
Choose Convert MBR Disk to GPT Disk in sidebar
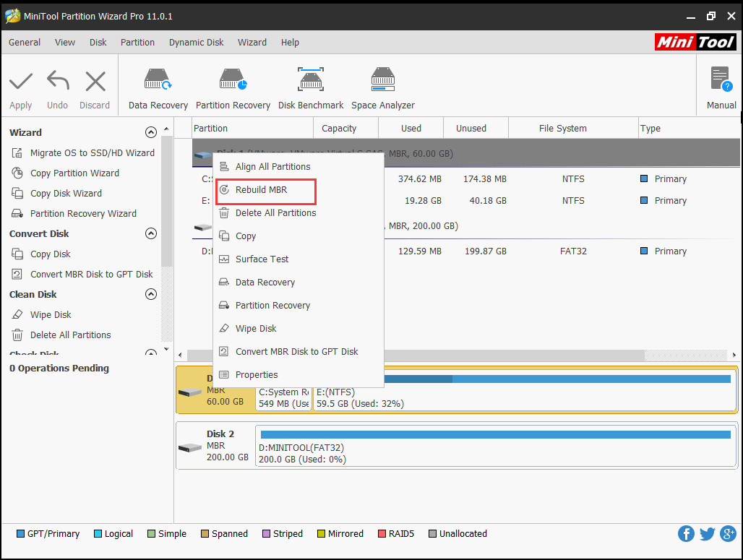(x=82, y=275)
